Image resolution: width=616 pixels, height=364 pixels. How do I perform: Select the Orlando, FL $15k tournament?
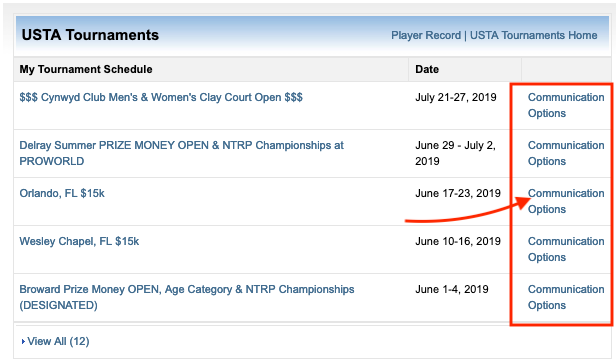62,193
